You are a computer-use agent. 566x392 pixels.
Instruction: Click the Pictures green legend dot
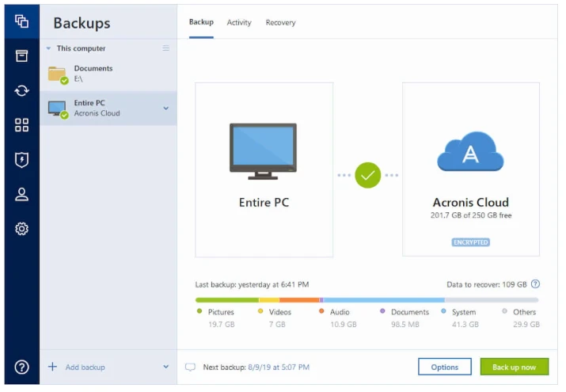[x=199, y=310]
